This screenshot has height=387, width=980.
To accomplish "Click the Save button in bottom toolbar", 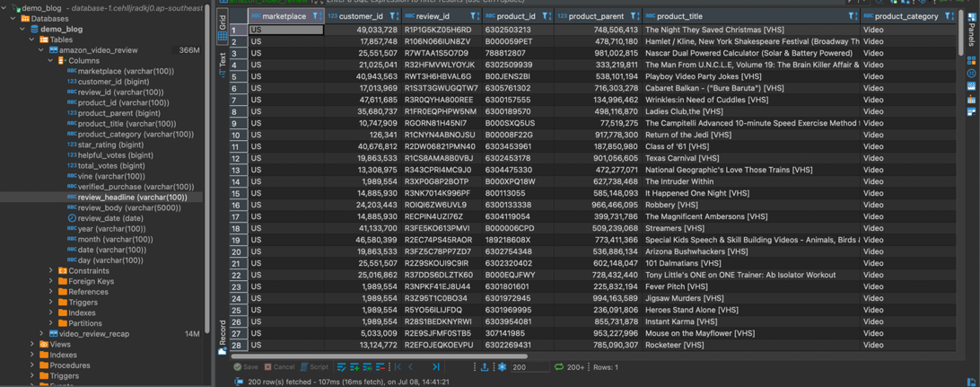I will click(246, 367).
